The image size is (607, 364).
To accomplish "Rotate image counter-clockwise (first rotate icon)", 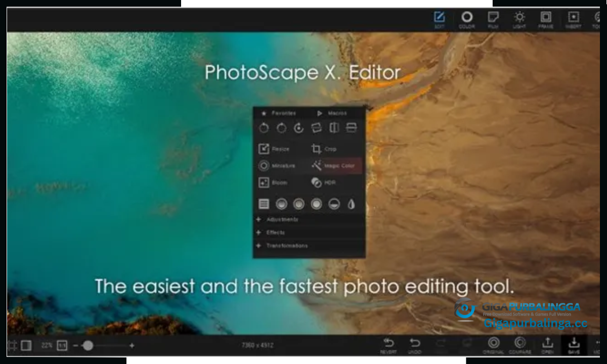I will tap(264, 128).
